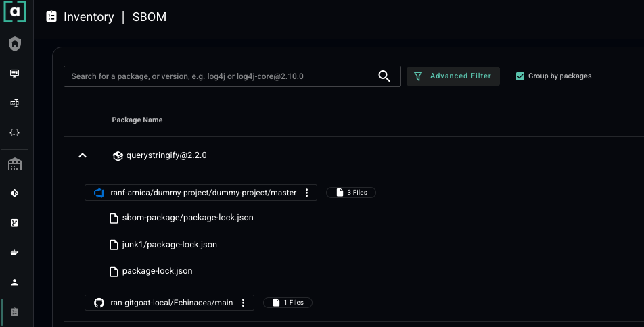Open the warehouse building sidebar icon
The width and height of the screenshot is (644, 327).
15,163
